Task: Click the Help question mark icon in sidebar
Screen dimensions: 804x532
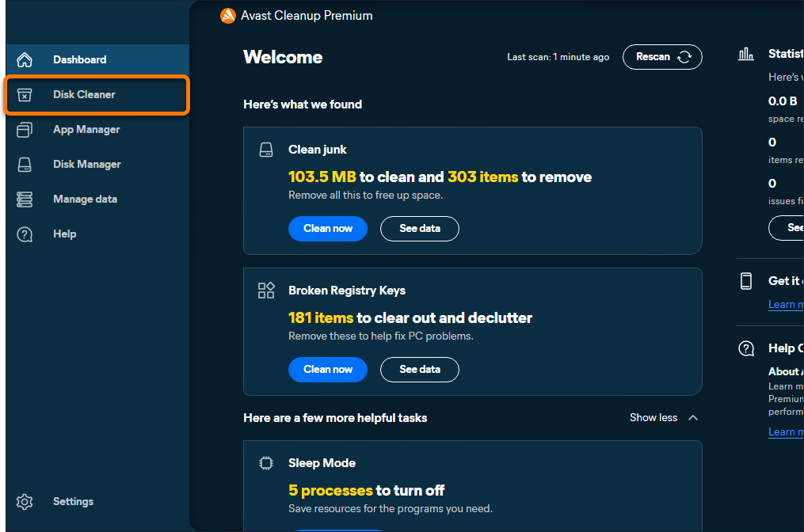Action: 25,234
